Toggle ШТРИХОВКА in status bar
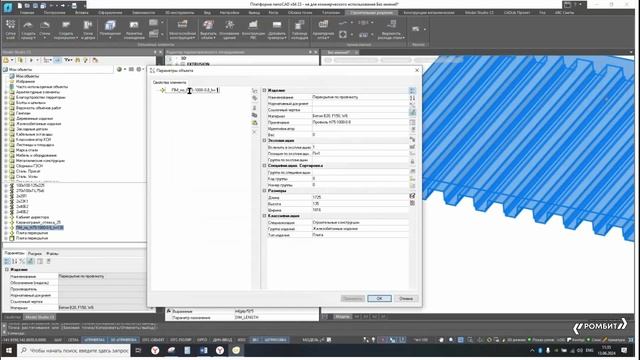This screenshot has width=640, height=360. 275,340
